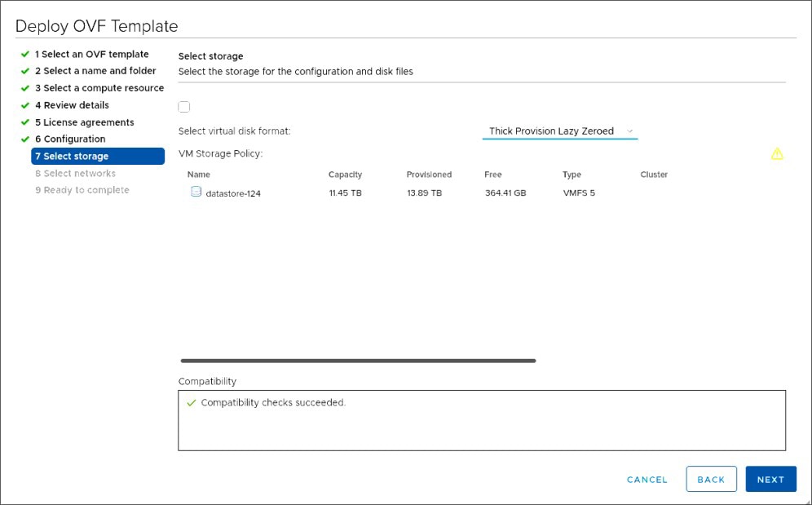
Task: Click the green check beside Compatibility checks succeeded
Action: [x=192, y=402]
